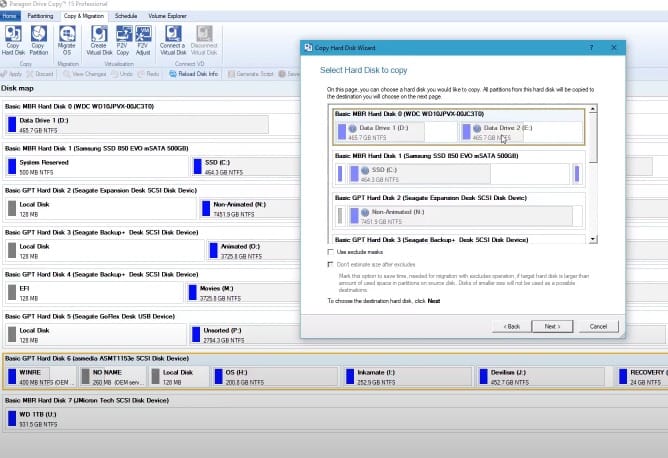Click the Copy Hard Disk ribbon icon
The height and width of the screenshot is (458, 668).
(x=14, y=40)
